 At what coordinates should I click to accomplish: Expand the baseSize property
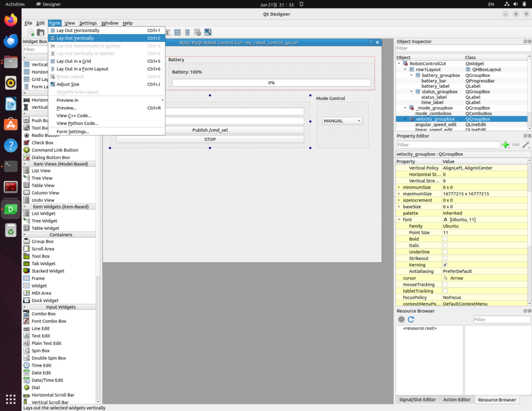pyautogui.click(x=399, y=207)
